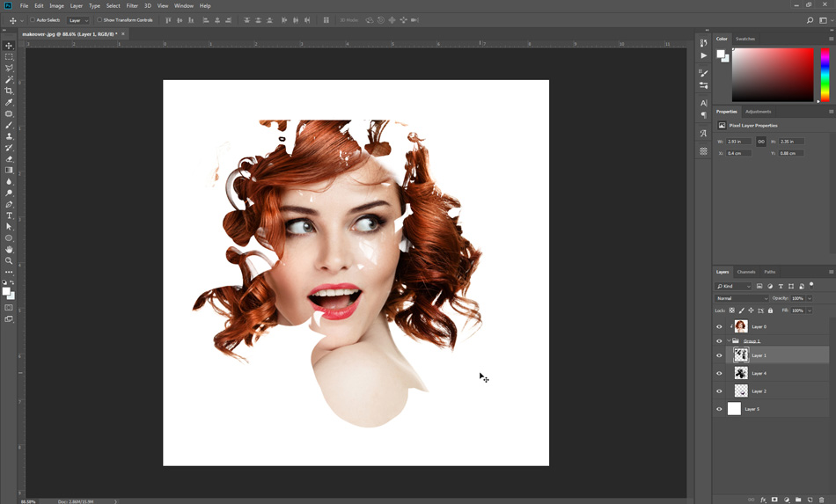
Task: Delete layer using trash icon
Action: (822, 500)
